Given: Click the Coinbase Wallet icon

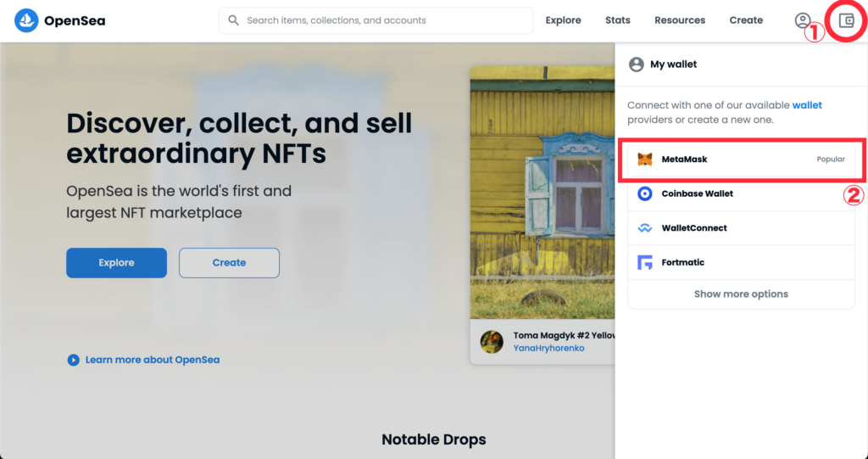Looking at the screenshot, I should tap(645, 193).
